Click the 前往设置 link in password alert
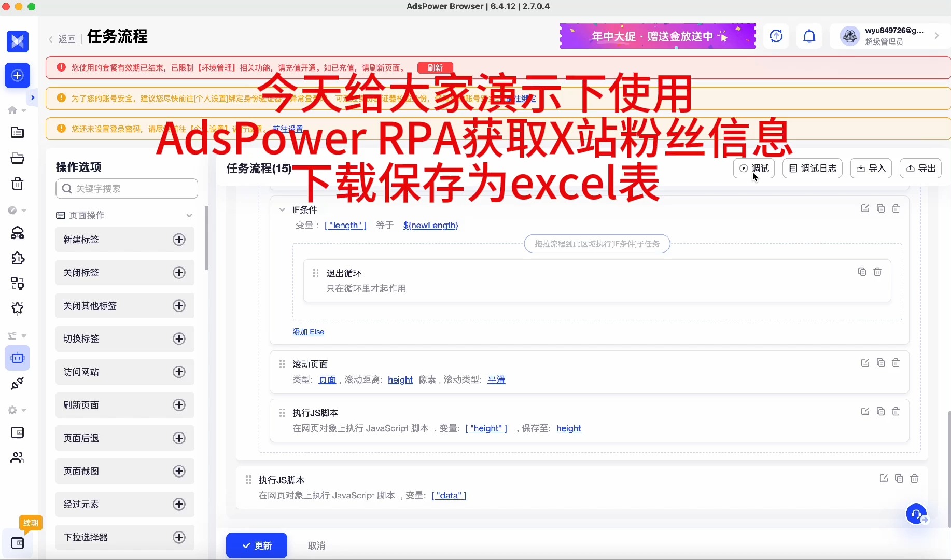This screenshot has width=951, height=560. tap(288, 129)
